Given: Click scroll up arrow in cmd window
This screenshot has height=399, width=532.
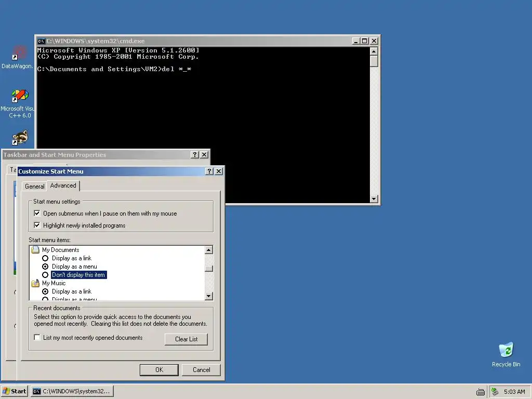Looking at the screenshot, I should [374, 51].
